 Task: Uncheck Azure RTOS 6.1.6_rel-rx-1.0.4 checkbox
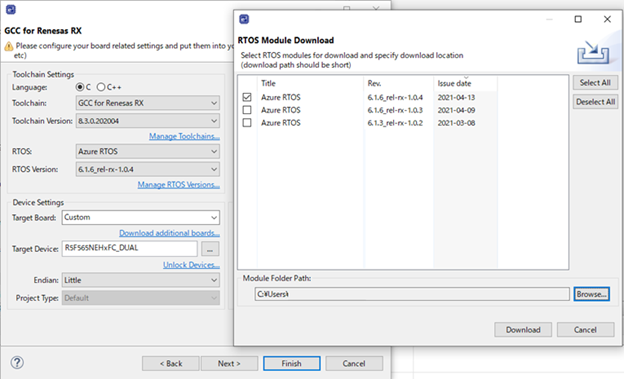coord(247,97)
